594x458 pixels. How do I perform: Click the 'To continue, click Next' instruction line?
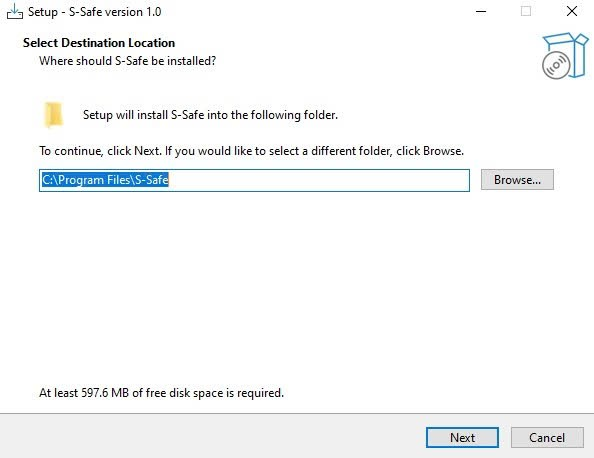(252, 151)
